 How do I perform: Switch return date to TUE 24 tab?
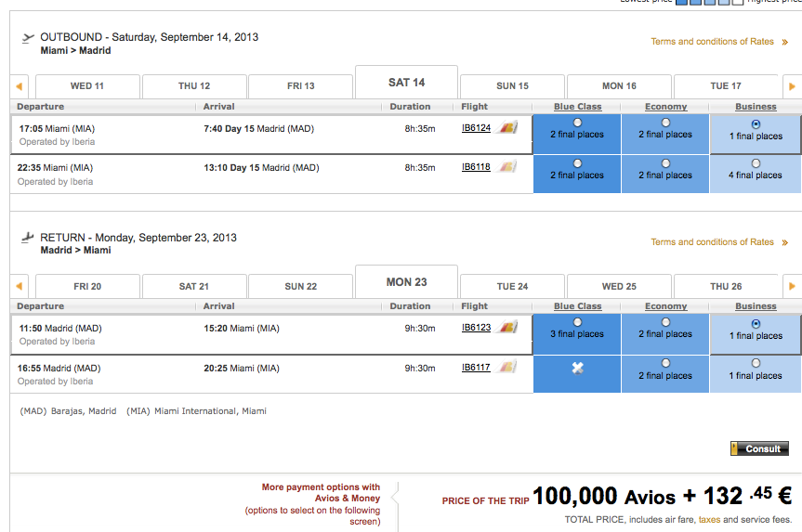tap(512, 287)
